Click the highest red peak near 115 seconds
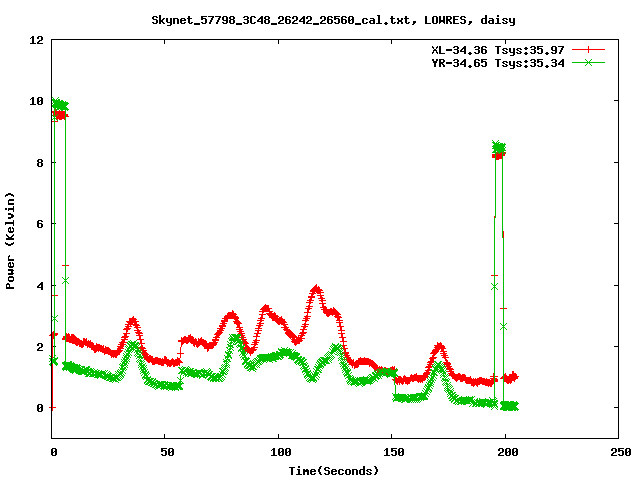 (x=316, y=289)
